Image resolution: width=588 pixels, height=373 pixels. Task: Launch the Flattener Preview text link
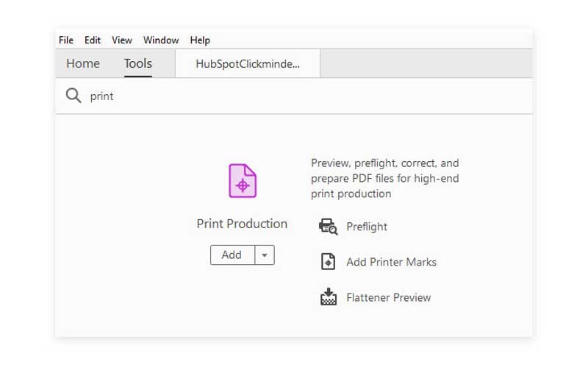click(388, 297)
